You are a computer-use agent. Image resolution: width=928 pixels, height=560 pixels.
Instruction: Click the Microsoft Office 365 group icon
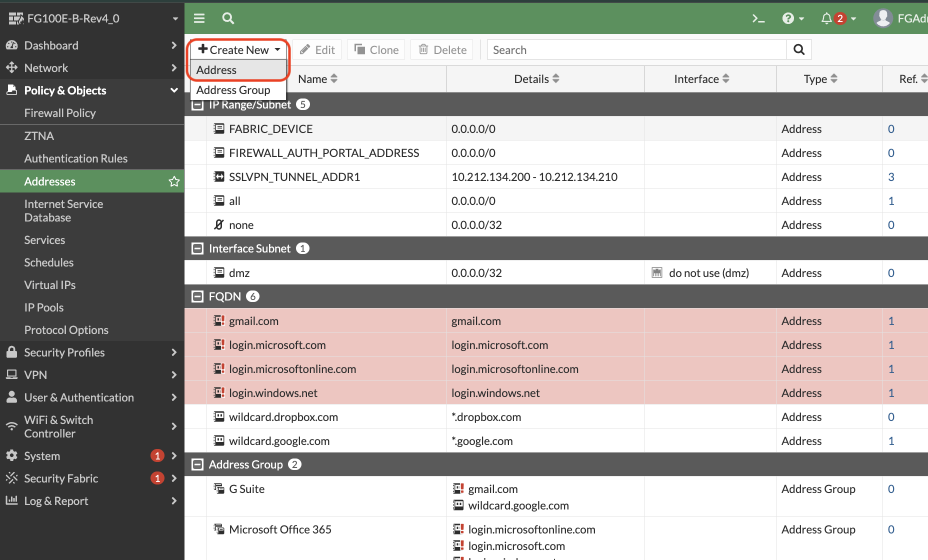coord(219,529)
